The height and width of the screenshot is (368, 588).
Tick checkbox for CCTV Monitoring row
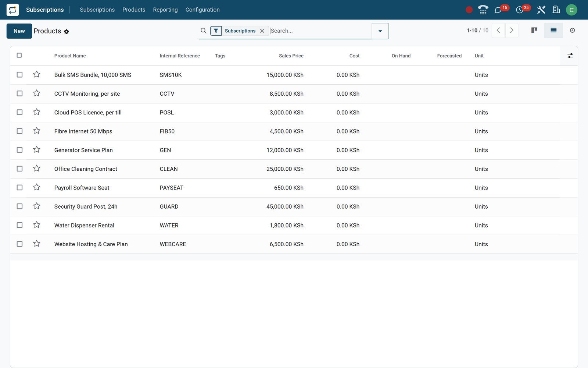19,93
